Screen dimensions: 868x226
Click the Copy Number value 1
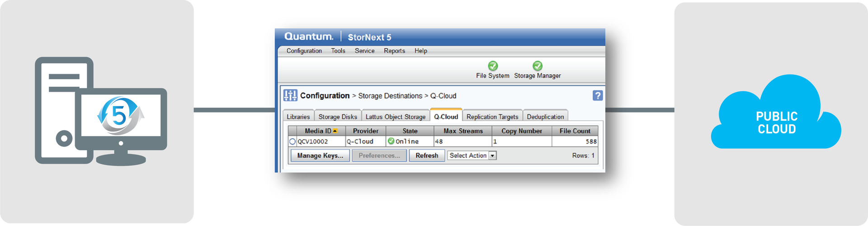522,141
